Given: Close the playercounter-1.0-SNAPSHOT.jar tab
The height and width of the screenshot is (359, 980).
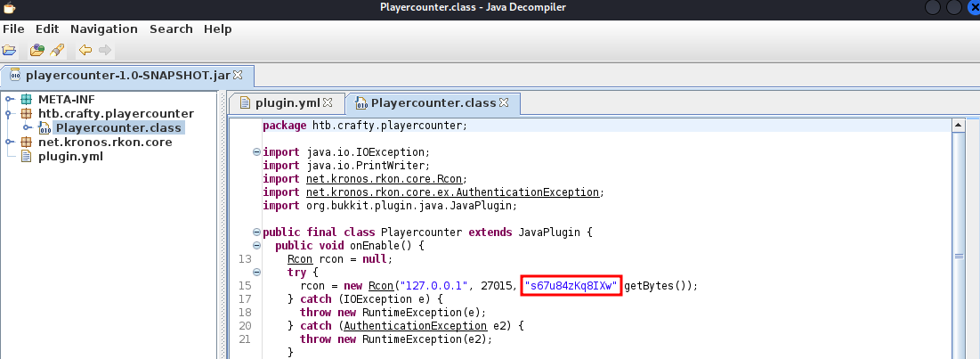Looking at the screenshot, I should tap(238, 75).
